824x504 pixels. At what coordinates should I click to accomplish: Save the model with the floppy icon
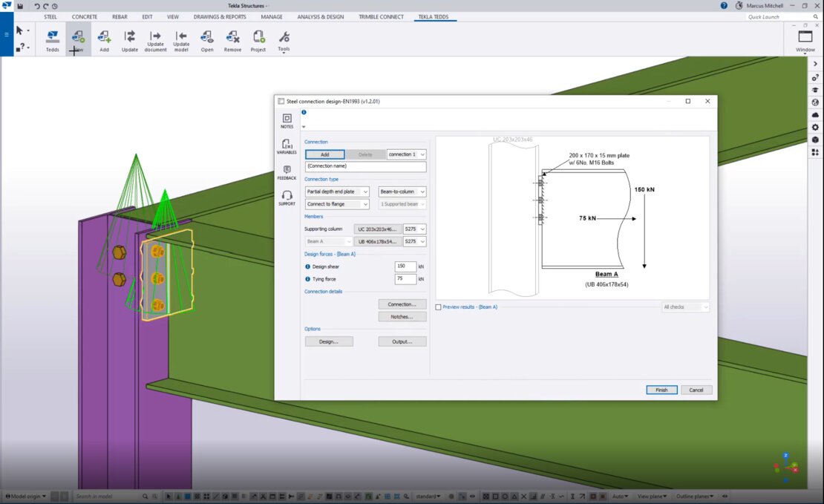point(20,6)
